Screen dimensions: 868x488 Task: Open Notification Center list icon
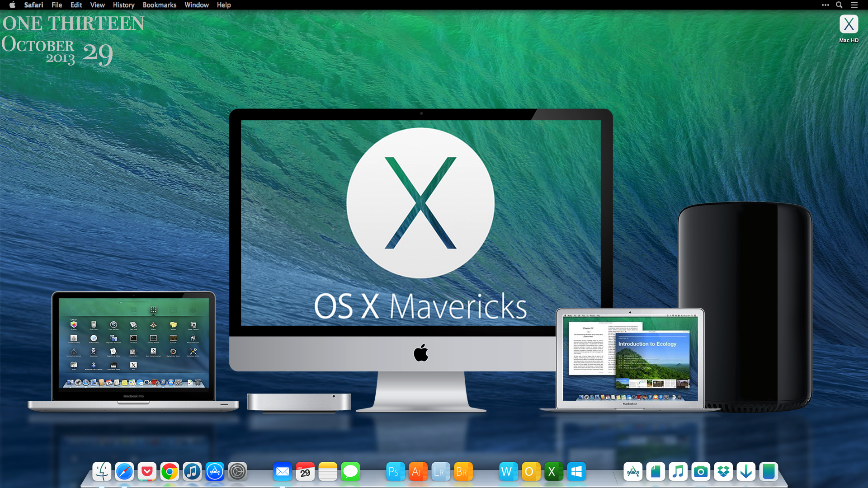pos(854,5)
